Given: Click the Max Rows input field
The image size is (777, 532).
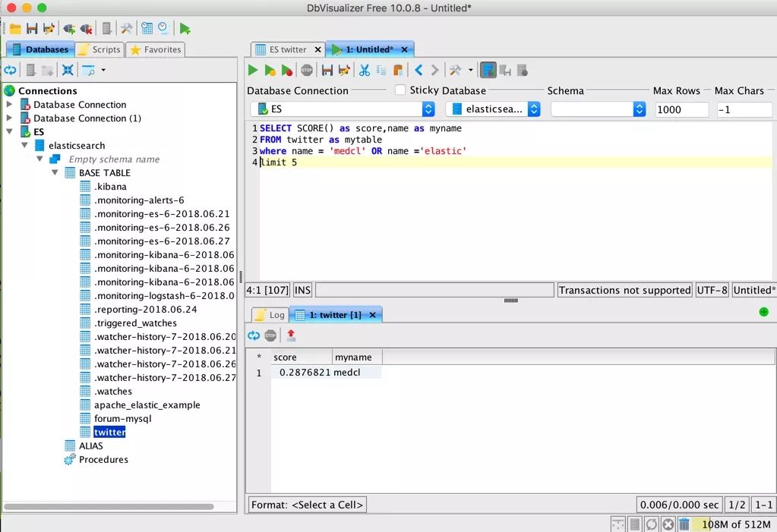Looking at the screenshot, I should [681, 109].
